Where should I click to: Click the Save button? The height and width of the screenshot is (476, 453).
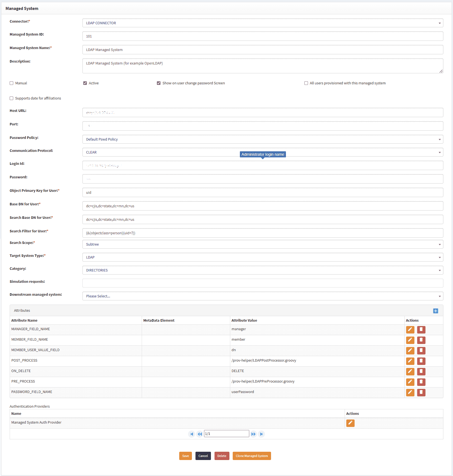185,456
